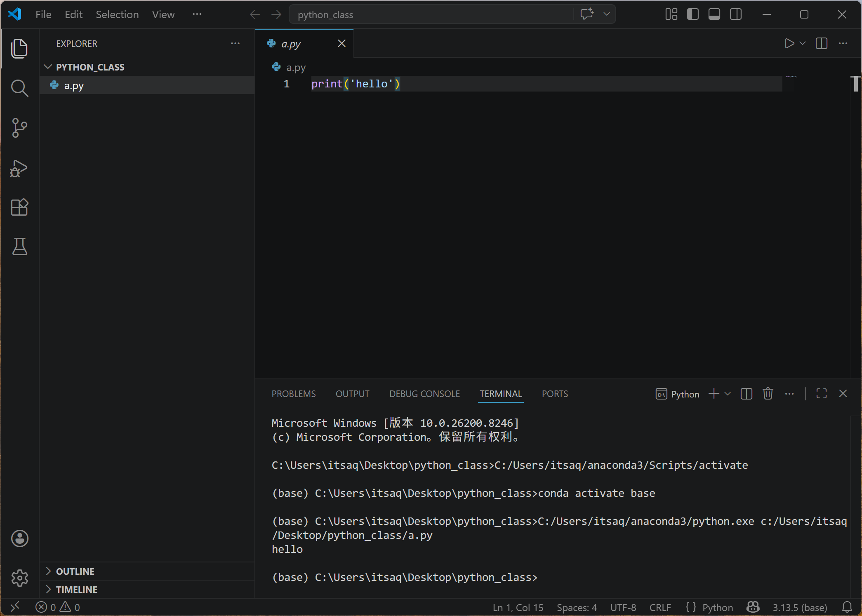
Task: Switch to the PROBLEMS panel tab
Action: (x=294, y=394)
